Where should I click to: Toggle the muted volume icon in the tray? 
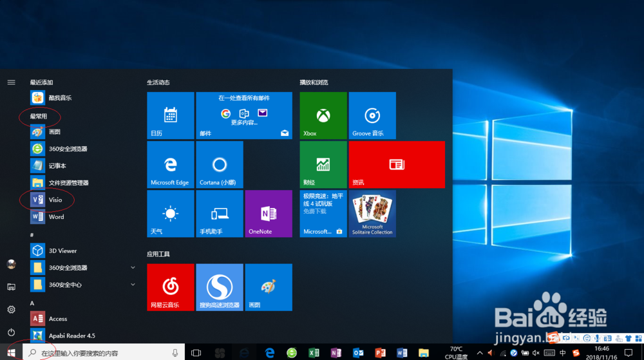536,353
